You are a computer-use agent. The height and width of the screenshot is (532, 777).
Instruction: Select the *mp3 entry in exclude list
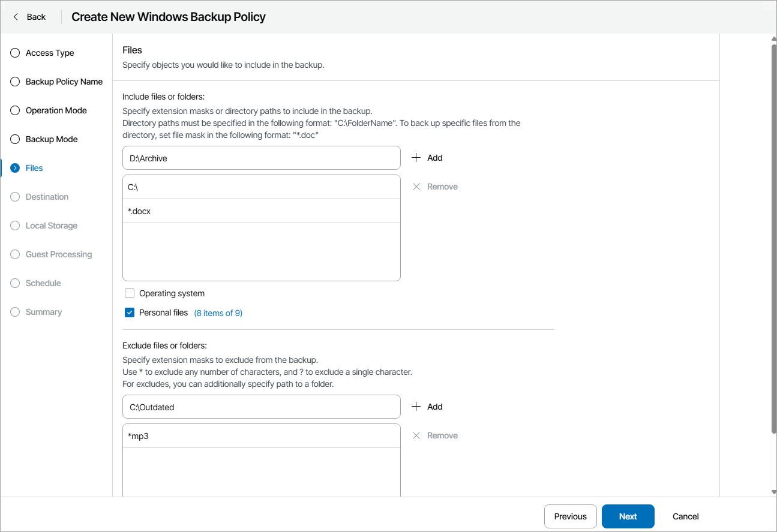point(261,436)
